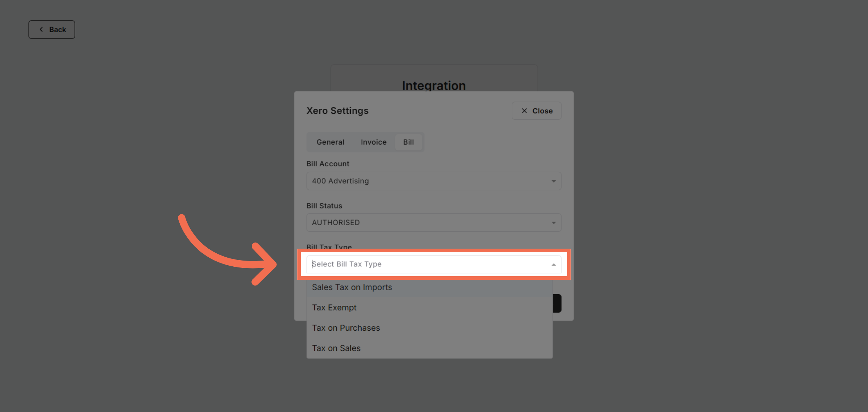The image size is (868, 412).
Task: Click the Bill Tax Type collapse caret icon
Action: (x=553, y=264)
